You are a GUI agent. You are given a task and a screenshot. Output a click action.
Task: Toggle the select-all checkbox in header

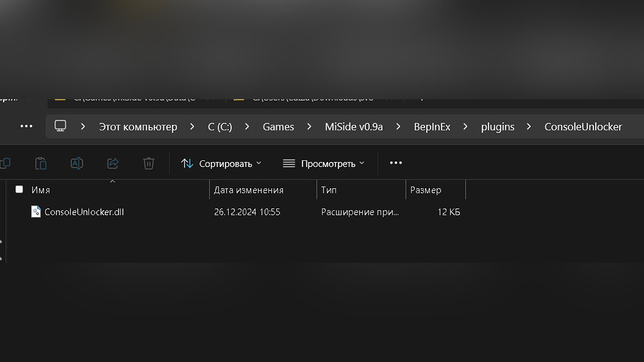coord(19,189)
